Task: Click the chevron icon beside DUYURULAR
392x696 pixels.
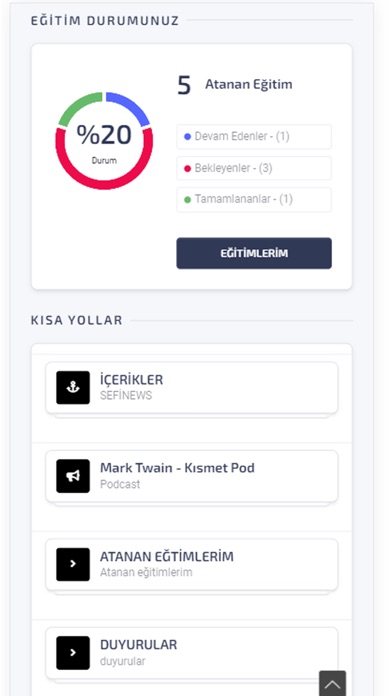Action: point(73,652)
